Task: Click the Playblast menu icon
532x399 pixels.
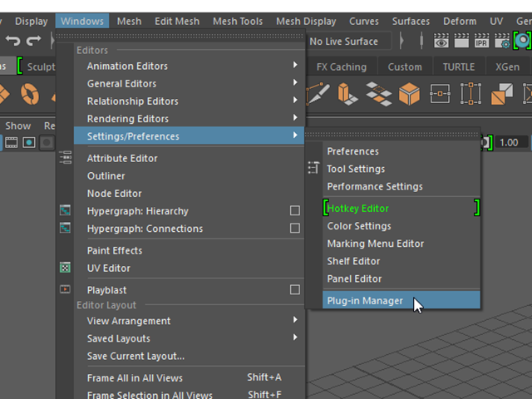Action: pyautogui.click(x=65, y=289)
